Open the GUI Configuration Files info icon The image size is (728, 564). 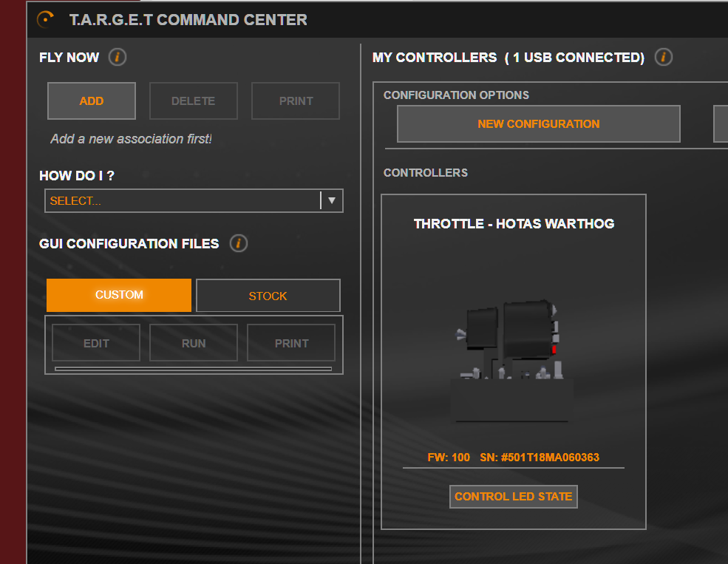(239, 243)
